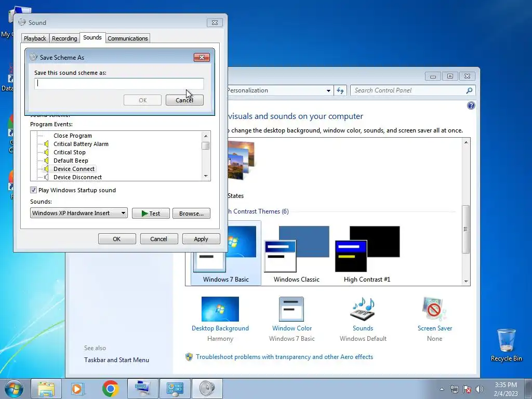Click themes list scrollbar thumb
This screenshot has height=399, width=532.
[x=466, y=229]
